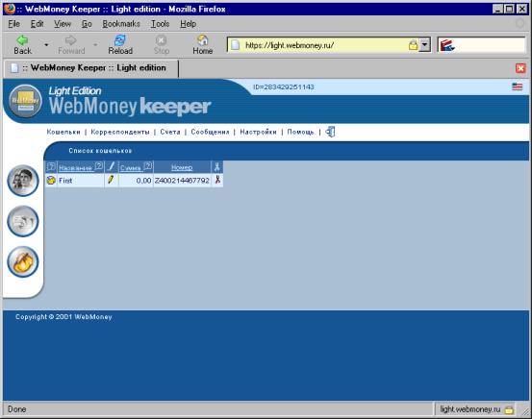
Task: Open the Настройки link
Action: point(258,132)
